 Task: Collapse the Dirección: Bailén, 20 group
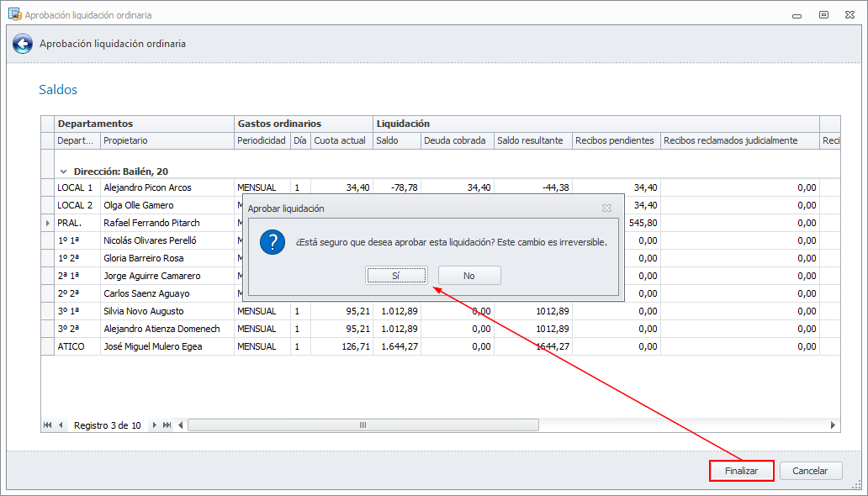(x=64, y=171)
